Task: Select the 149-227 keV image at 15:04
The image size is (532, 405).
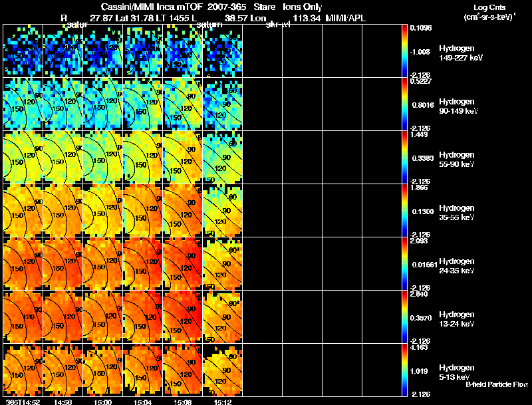Action: pyautogui.click(x=143, y=51)
